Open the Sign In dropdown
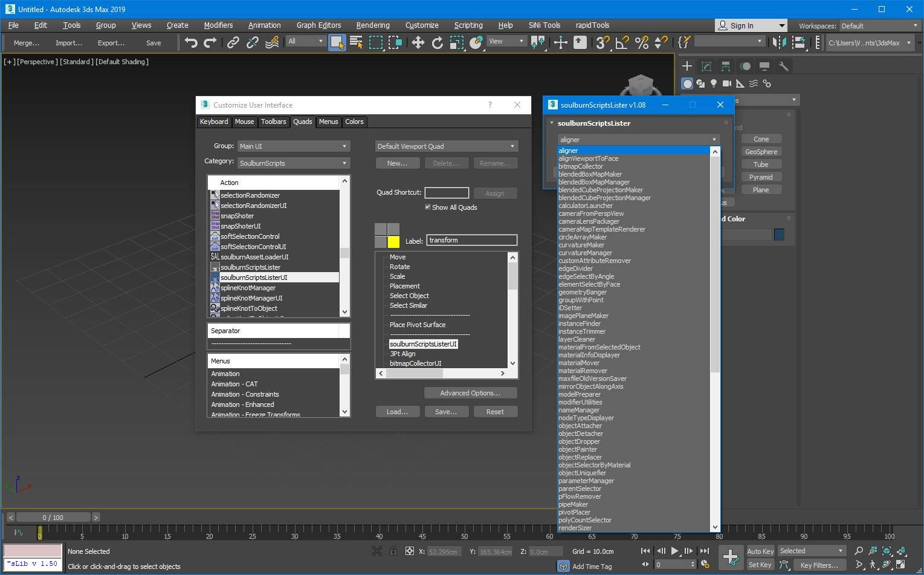Image resolution: width=924 pixels, height=575 pixels. [x=751, y=25]
